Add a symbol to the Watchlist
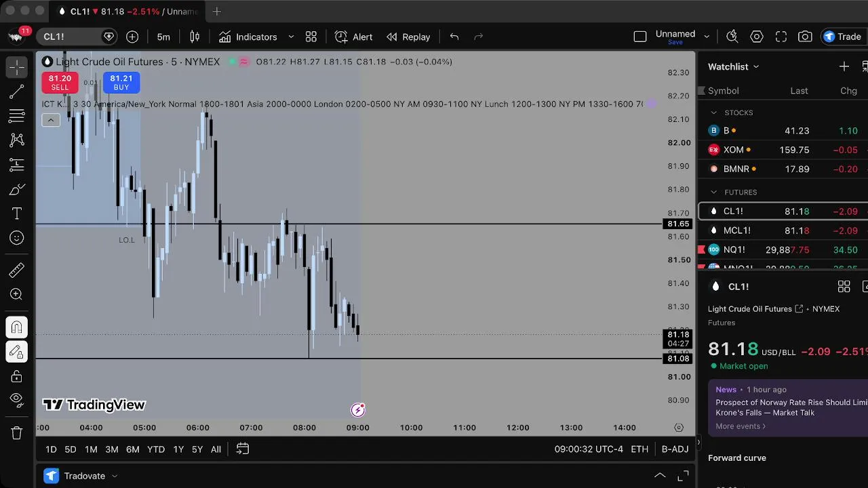 tap(844, 66)
